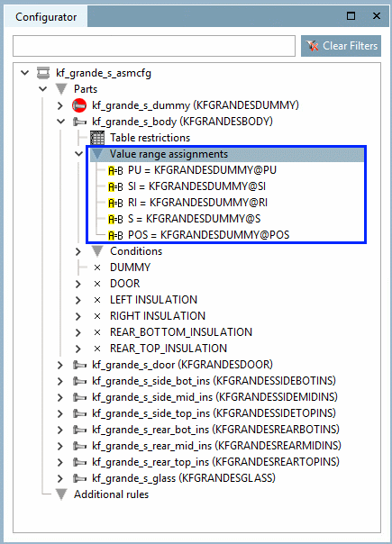
Task: Click the triangle icon next to Conditions
Action: point(97,251)
